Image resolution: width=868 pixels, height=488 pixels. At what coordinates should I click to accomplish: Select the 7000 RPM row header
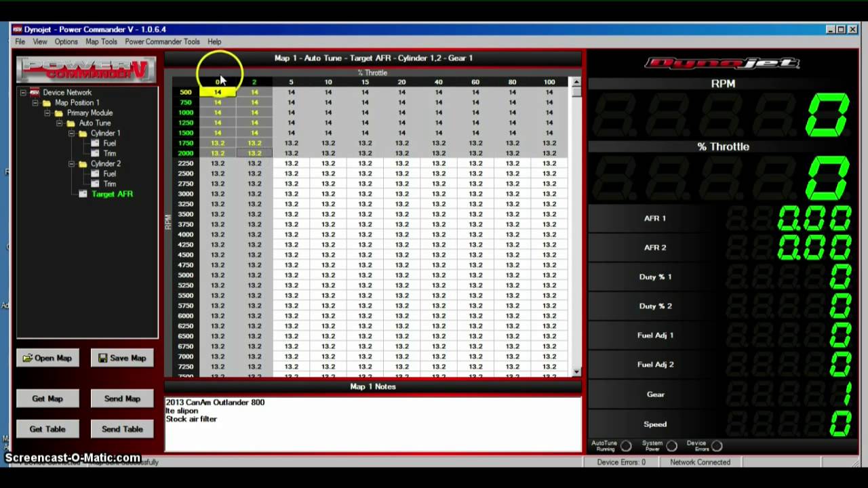click(x=185, y=357)
